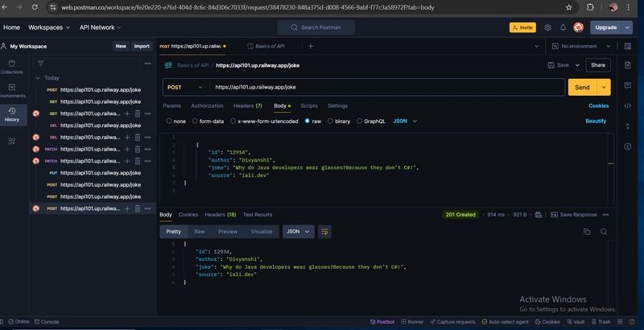This screenshot has width=644, height=330.
Task: Open the notifications bell
Action: tap(563, 27)
